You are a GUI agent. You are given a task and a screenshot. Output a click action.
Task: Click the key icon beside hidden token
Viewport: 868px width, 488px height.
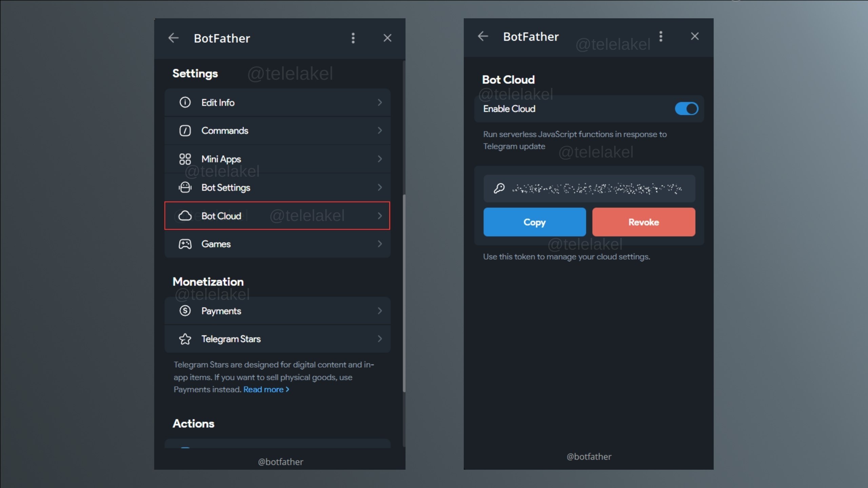499,188
